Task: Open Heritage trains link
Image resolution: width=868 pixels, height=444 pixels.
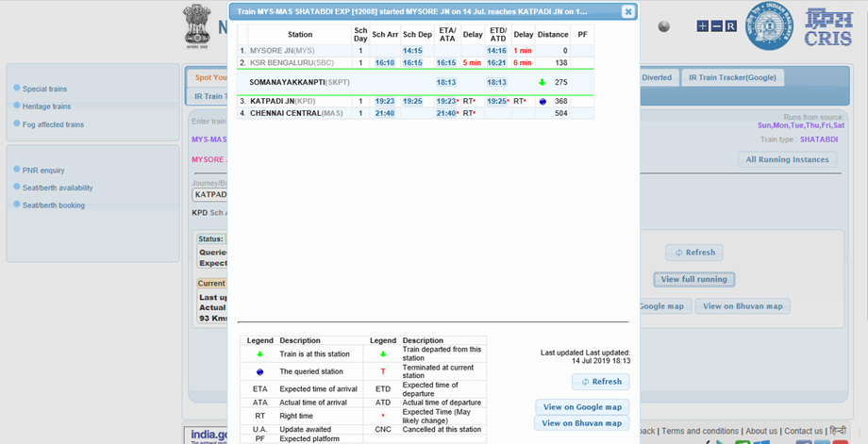Action: coord(46,107)
